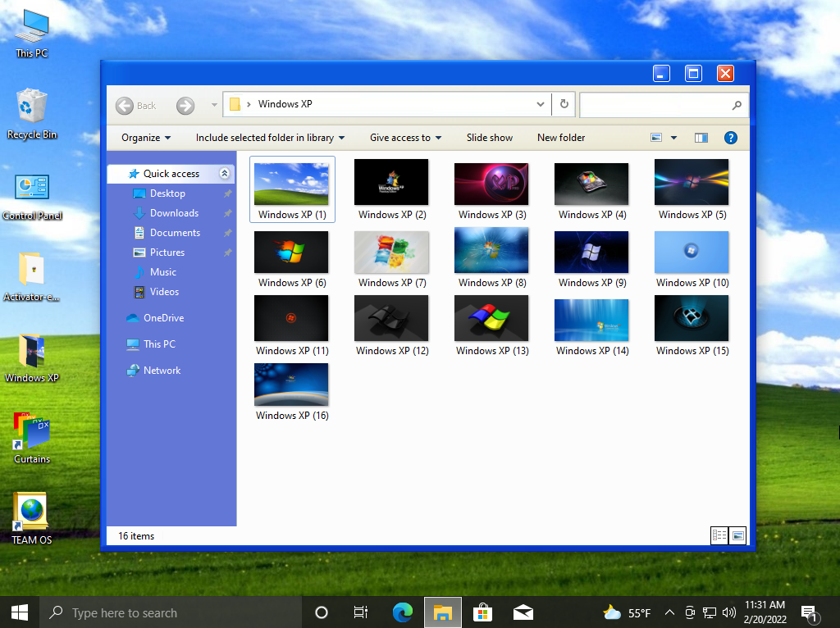Image resolution: width=840 pixels, height=628 pixels.
Task: Open the recent locations dropdown arrow
Action: (214, 105)
